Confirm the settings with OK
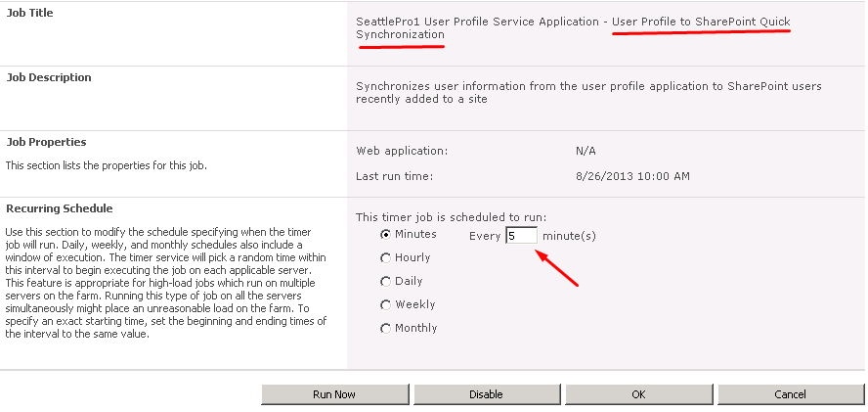This screenshot has width=868, height=412. click(639, 394)
